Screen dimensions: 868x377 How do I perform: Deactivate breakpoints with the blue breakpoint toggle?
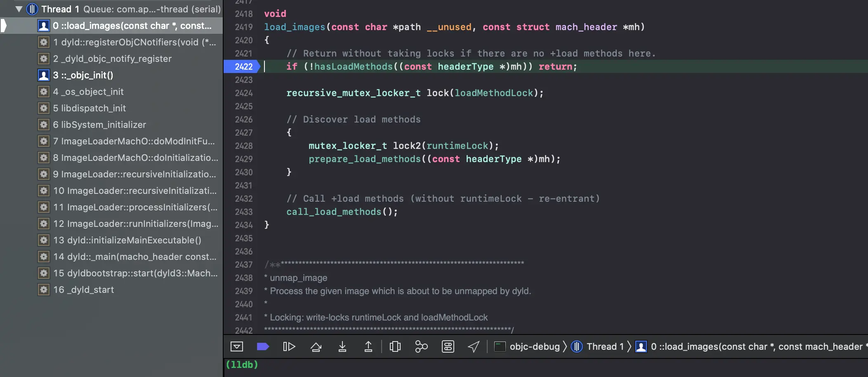point(263,346)
